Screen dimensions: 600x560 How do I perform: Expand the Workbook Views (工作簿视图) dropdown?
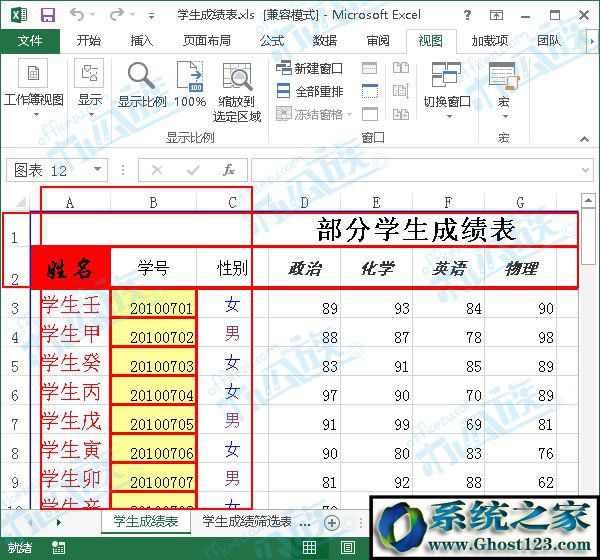(34, 88)
